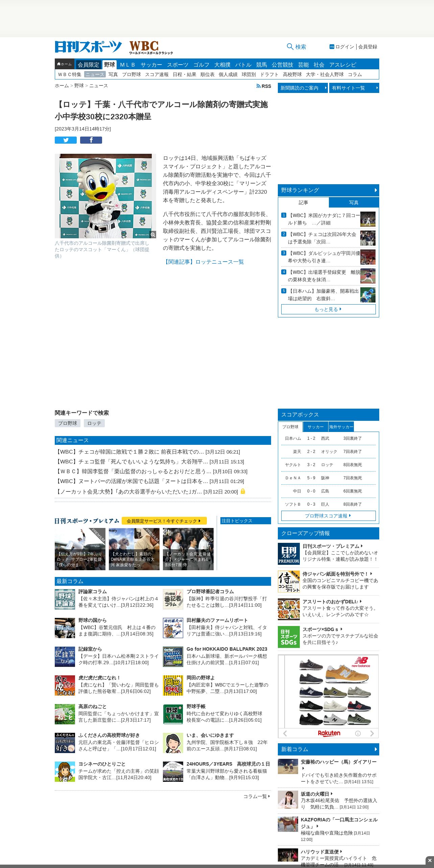Open the WBC World Baseball Classic logo
Screen dimensions: 434x868
151,47
